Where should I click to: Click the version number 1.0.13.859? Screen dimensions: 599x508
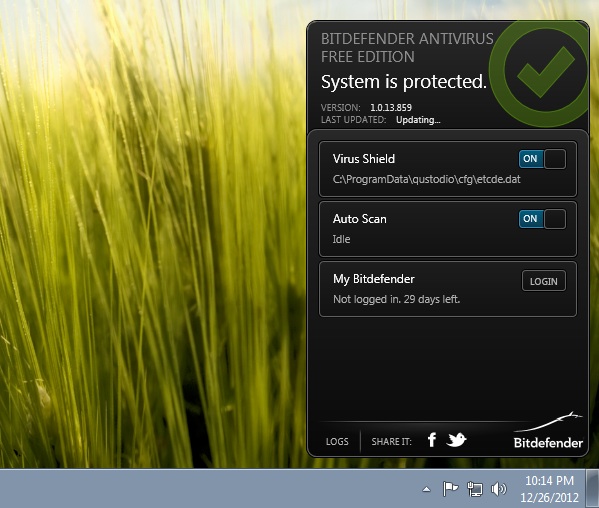tap(391, 108)
